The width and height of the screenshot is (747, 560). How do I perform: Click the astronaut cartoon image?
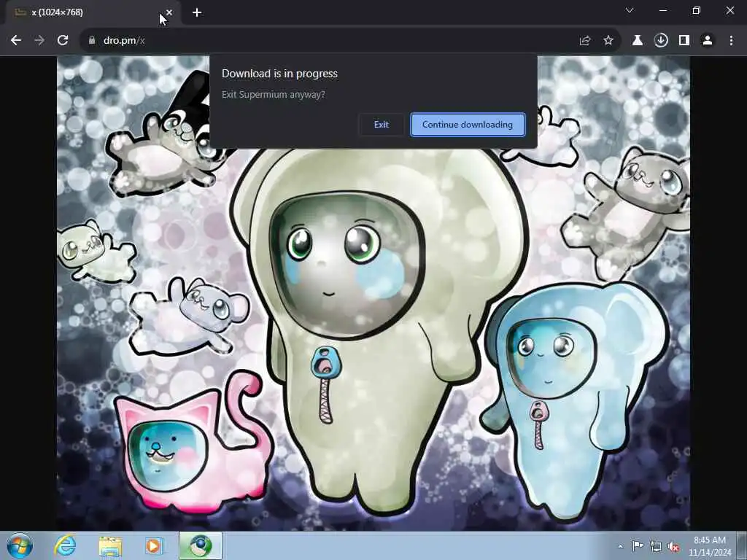[x=373, y=293]
